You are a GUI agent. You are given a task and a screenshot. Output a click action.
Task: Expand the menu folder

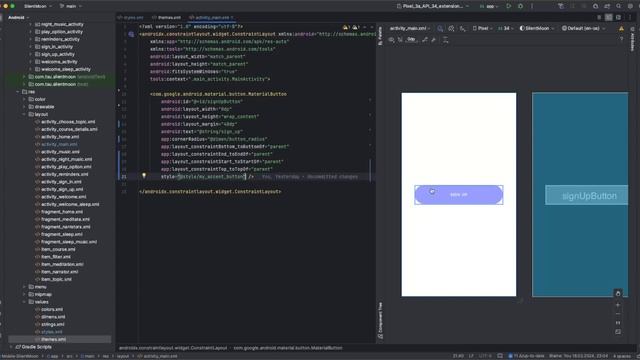[x=24, y=287]
